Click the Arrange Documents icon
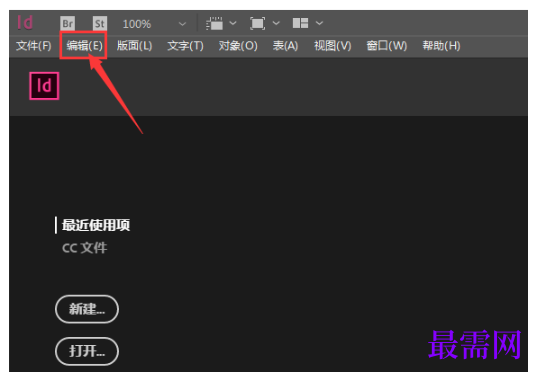 300,23
